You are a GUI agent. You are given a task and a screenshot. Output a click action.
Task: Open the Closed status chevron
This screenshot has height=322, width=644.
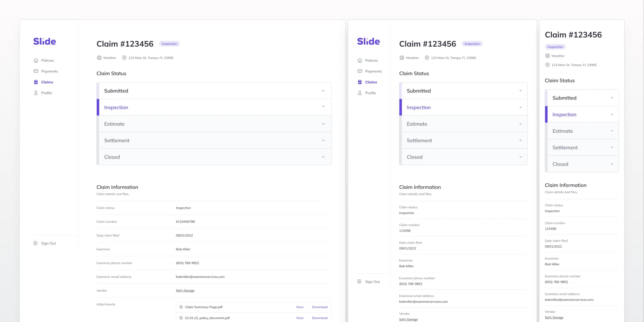(323, 156)
